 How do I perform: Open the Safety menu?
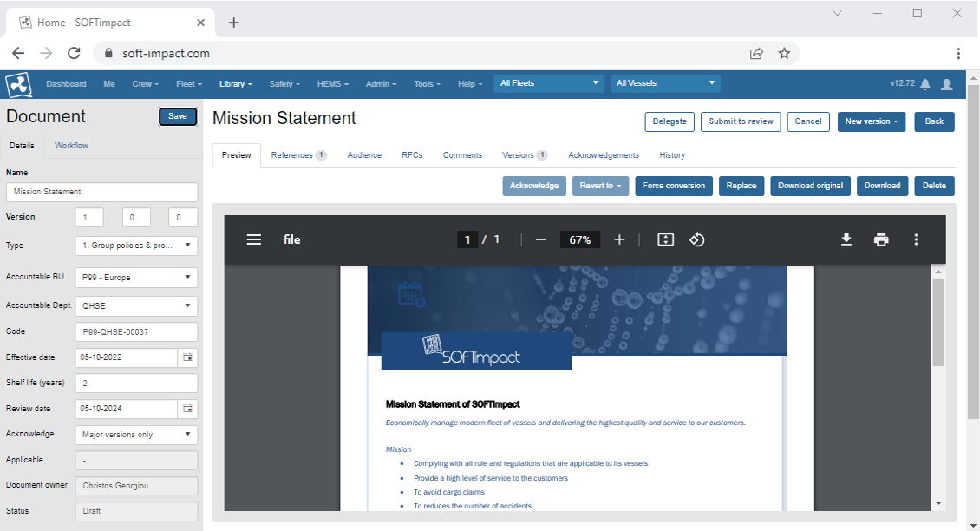[284, 84]
